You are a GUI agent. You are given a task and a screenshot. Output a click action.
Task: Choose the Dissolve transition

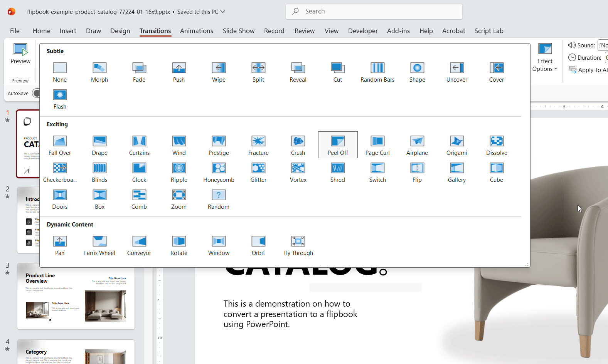(x=497, y=145)
